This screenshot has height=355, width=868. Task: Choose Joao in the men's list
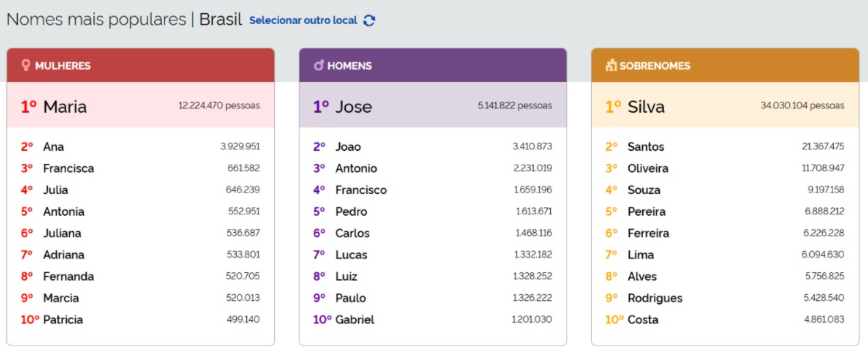point(348,147)
